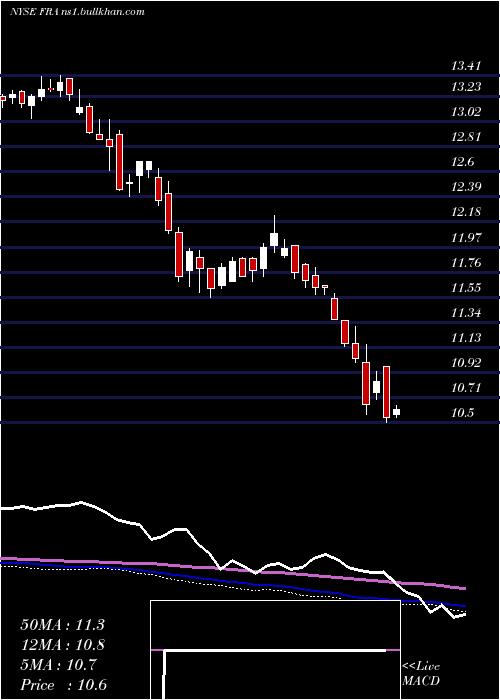Click the 13.02 price axis label
The width and height of the screenshot is (500, 700).
point(466,112)
